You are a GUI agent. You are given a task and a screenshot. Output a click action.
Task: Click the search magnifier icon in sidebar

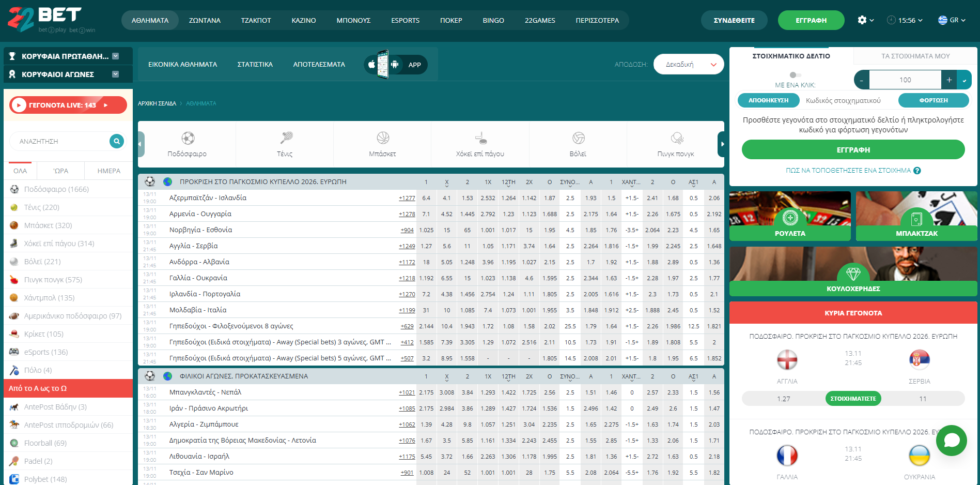117,141
